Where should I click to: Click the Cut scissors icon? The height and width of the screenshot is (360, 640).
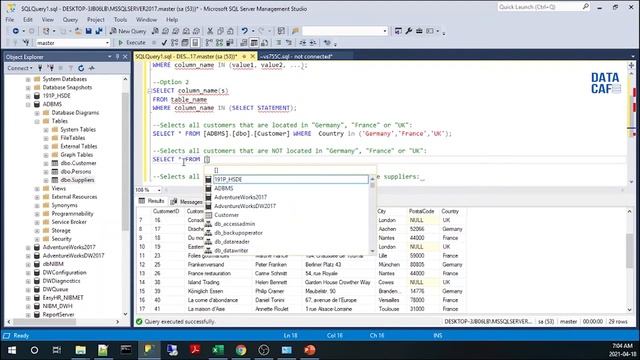coord(210,31)
